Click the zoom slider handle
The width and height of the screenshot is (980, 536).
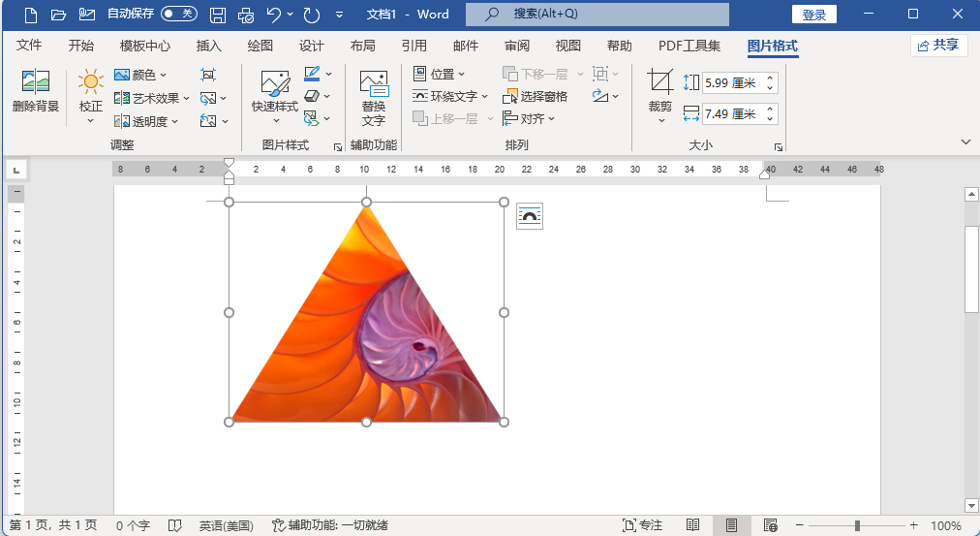pos(857,525)
